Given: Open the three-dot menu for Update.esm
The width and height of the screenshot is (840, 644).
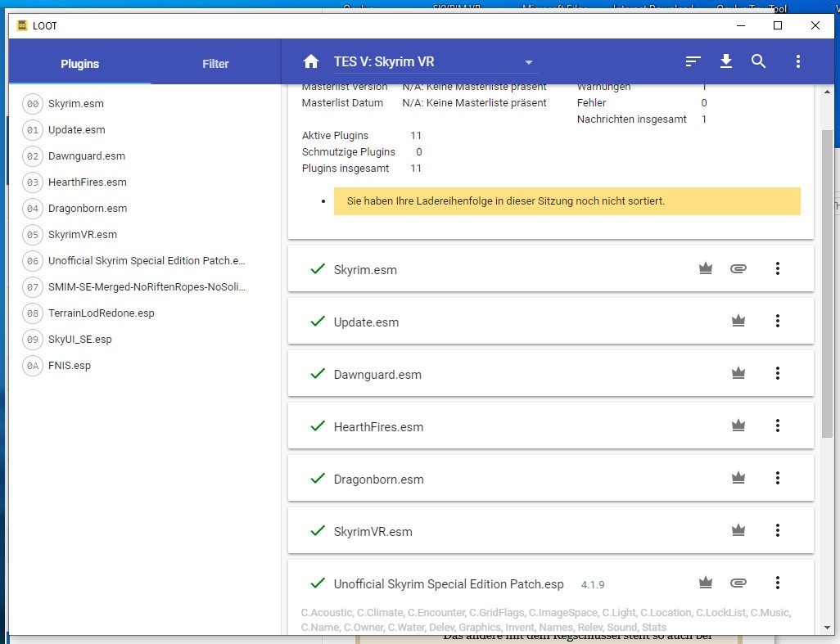Looking at the screenshot, I should pyautogui.click(x=778, y=322).
